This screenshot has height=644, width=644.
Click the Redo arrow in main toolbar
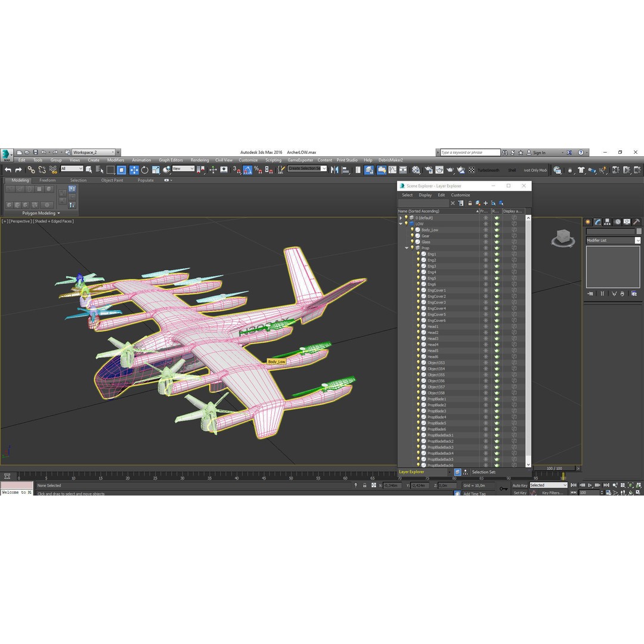click(18, 169)
